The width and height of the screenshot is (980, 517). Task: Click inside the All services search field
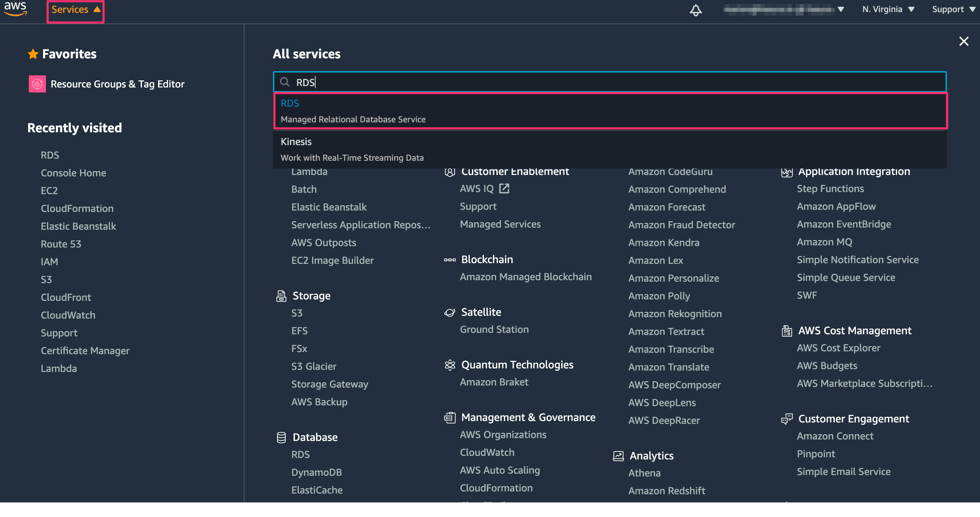pyautogui.click(x=533, y=82)
